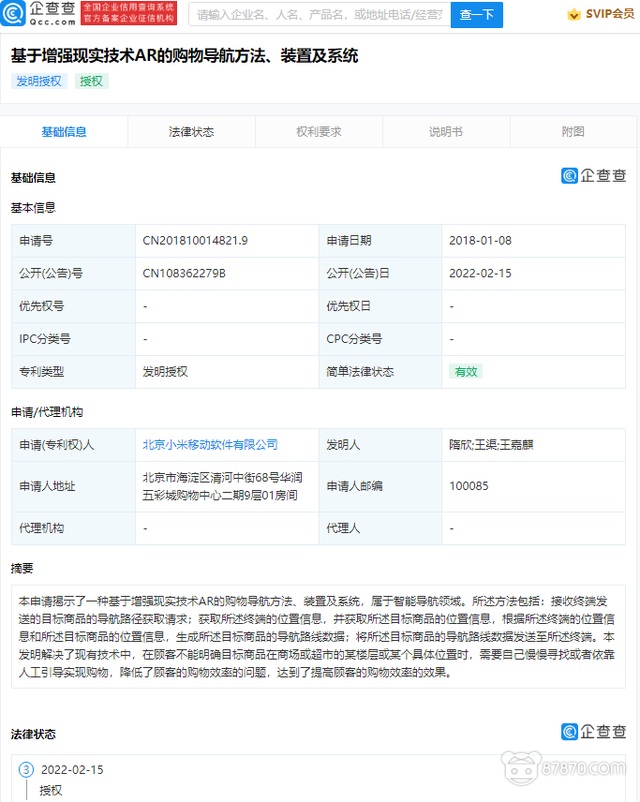Click the IPC分类号 label cell
Screen dimensions: 640x802
(73, 339)
